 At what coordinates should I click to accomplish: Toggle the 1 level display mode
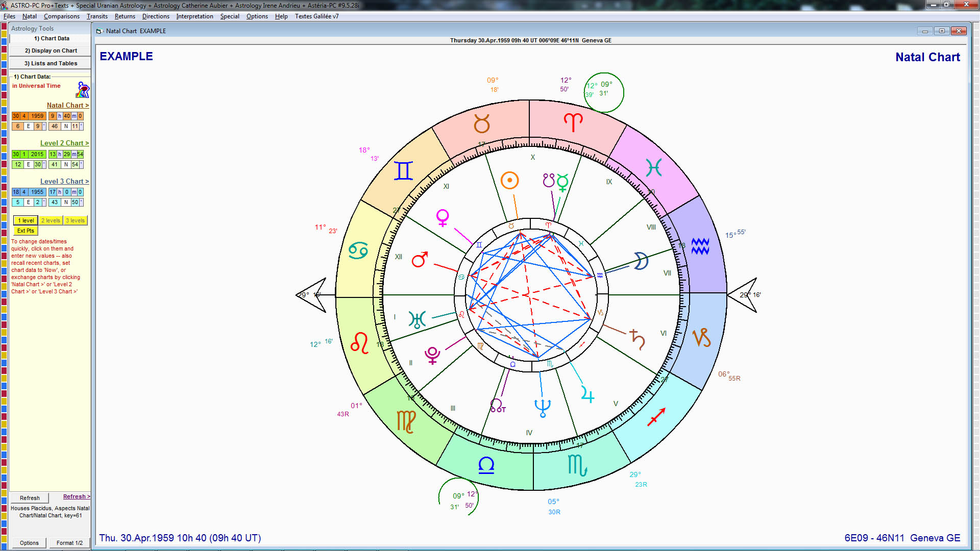tap(26, 220)
